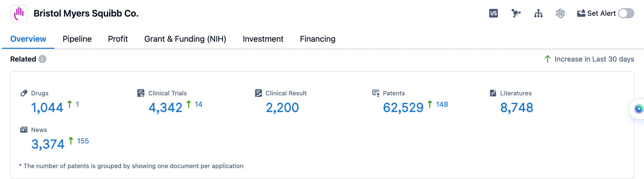This screenshot has height=179, width=644.
Task: Select the Financing tab
Action: (317, 39)
